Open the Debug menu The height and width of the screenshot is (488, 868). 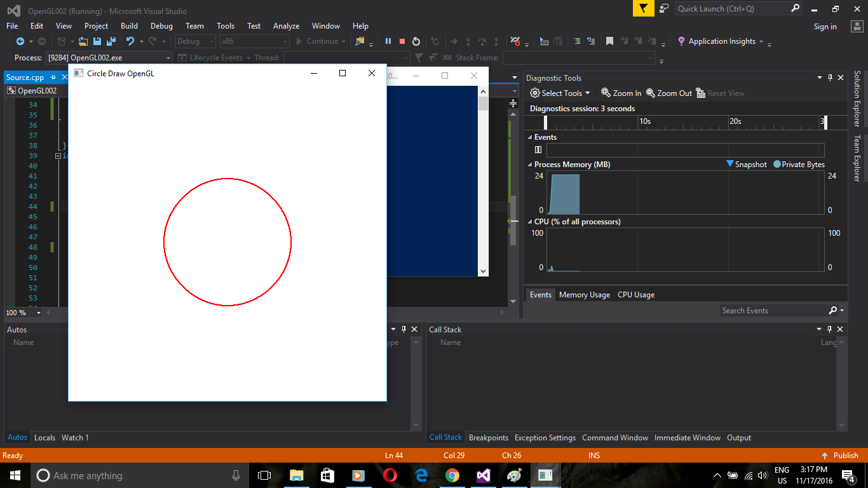click(x=161, y=26)
